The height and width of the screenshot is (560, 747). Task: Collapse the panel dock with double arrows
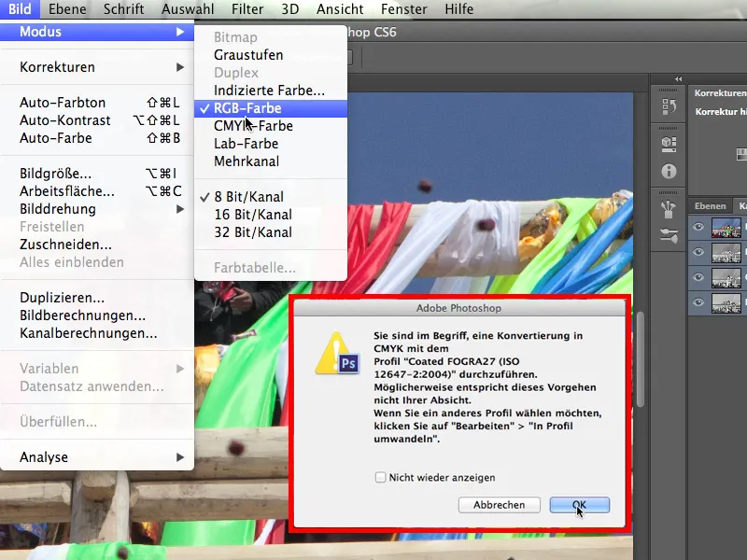(679, 79)
